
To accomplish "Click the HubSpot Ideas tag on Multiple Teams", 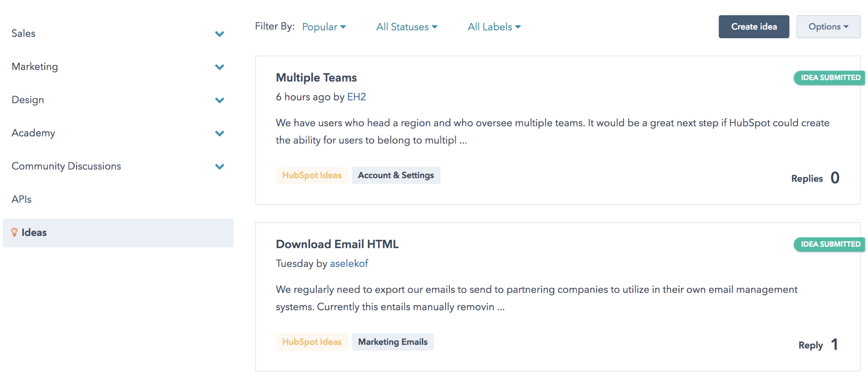I will click(312, 176).
